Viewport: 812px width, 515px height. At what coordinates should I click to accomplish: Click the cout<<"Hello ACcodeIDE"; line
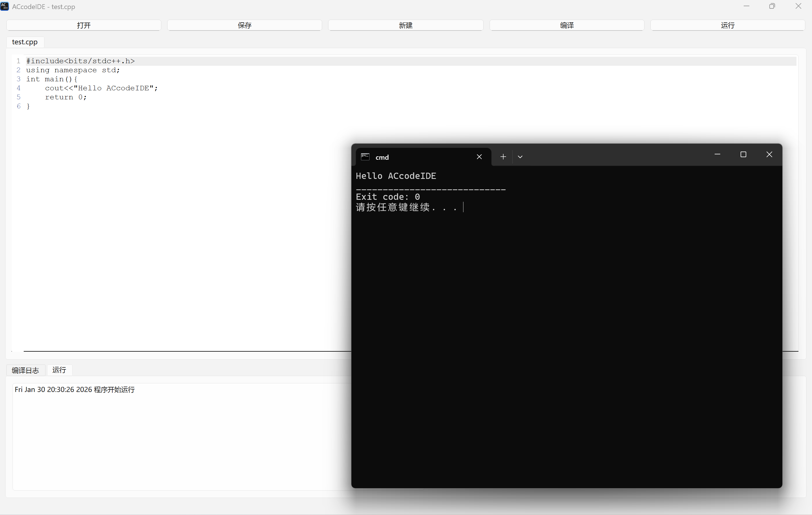click(101, 88)
